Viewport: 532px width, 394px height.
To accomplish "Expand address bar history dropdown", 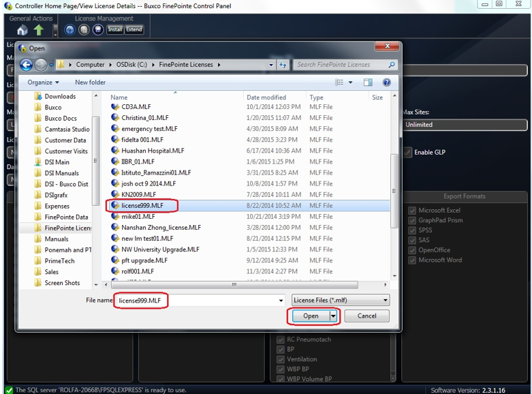I will (270, 65).
